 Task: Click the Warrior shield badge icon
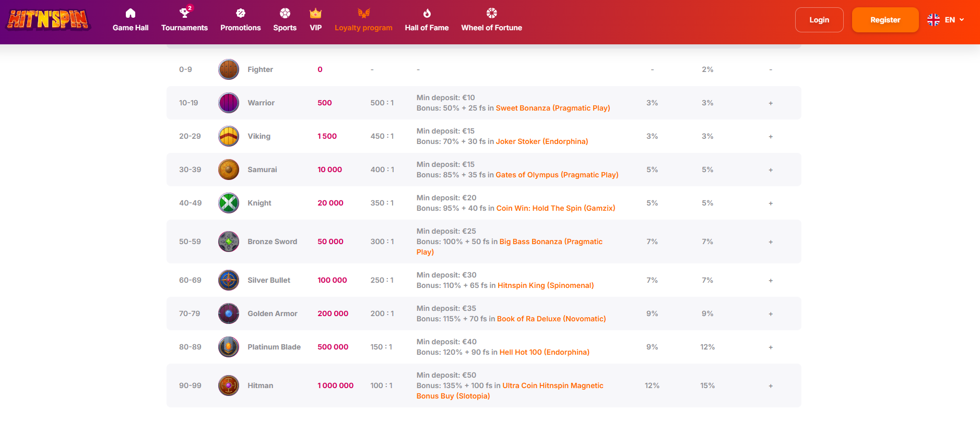pos(229,103)
